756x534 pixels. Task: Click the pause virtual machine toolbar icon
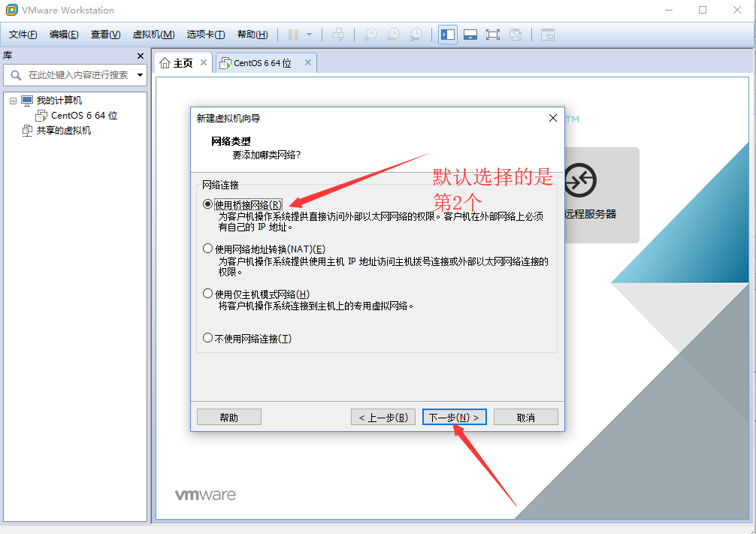[x=293, y=35]
